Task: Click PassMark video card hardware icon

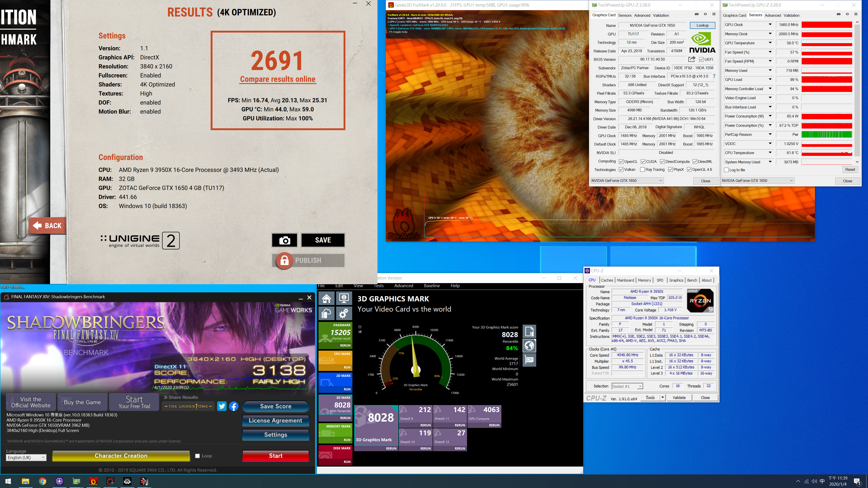Action: click(x=529, y=360)
